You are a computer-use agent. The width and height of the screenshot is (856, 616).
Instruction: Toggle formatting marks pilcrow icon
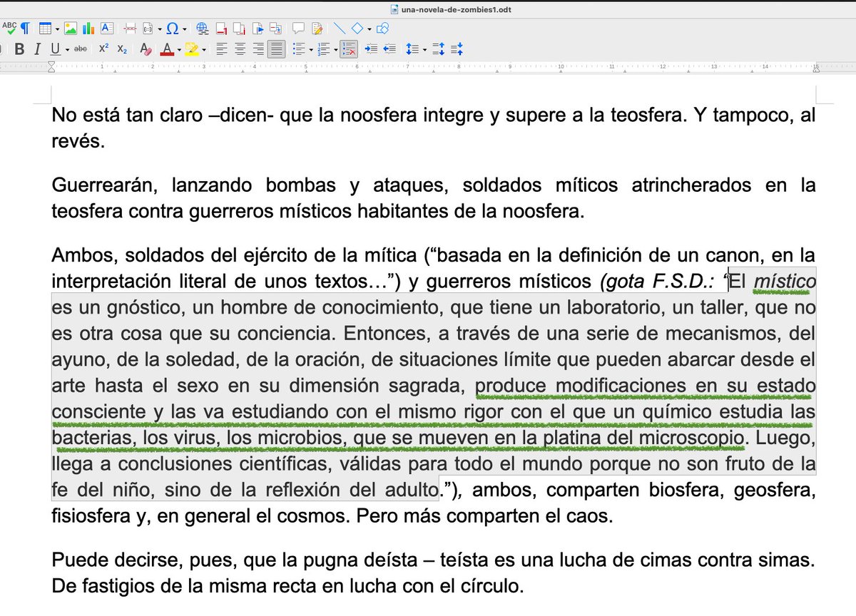pos(26,29)
